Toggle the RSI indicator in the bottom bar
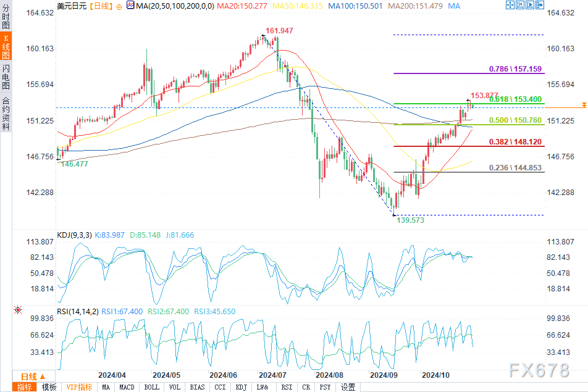This screenshot has height=392, width=588. coord(287,387)
